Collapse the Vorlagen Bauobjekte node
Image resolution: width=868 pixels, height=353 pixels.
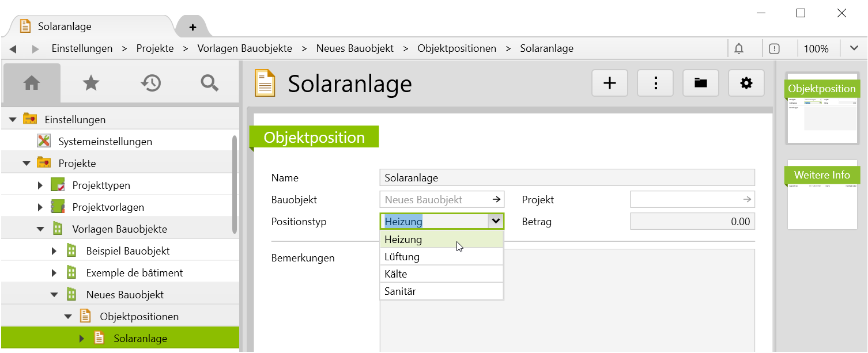[40, 229]
